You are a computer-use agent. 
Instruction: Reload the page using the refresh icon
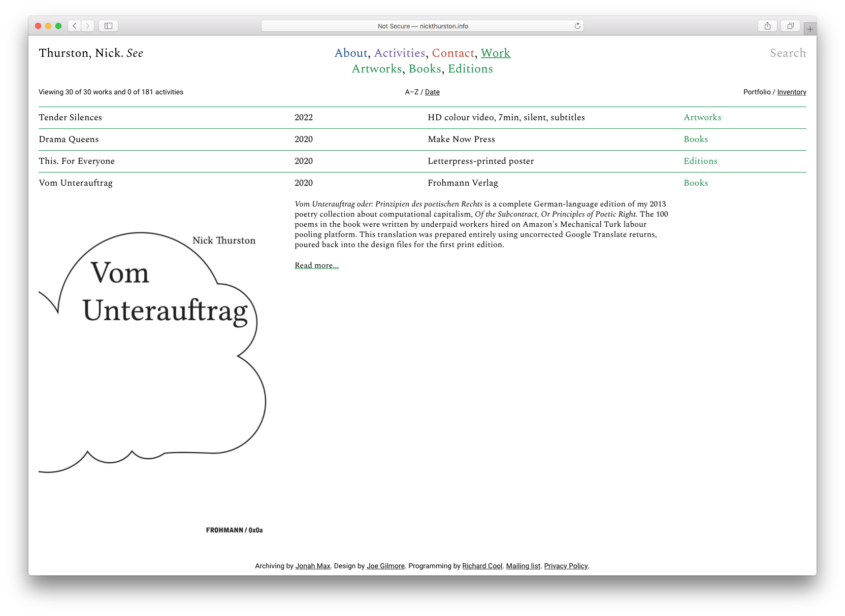577,26
